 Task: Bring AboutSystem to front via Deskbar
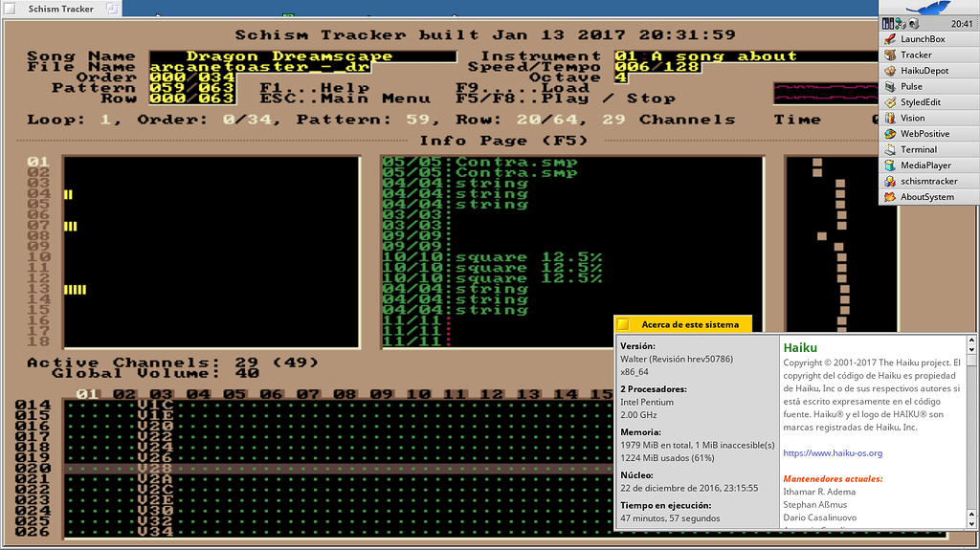pyautogui.click(x=928, y=197)
